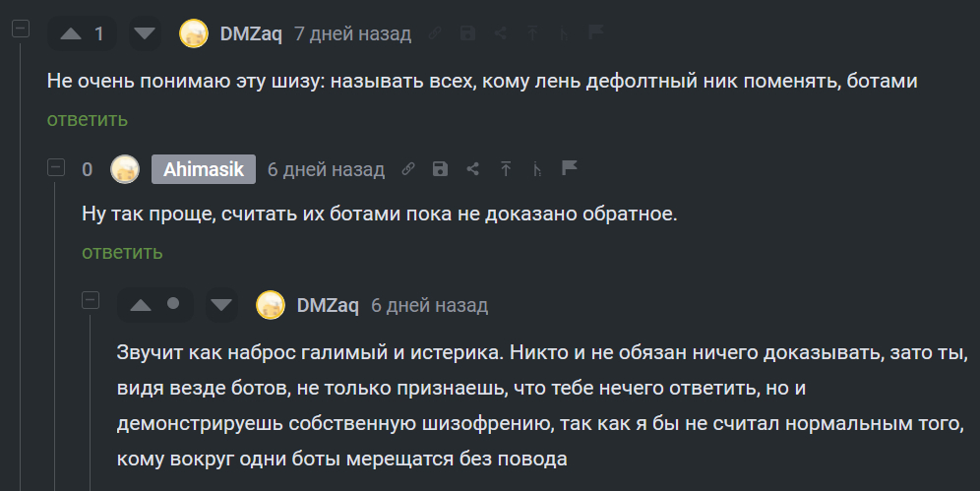Screen dimensions: 980x491
Task: Save Ahimasik's comment with floppy icon
Action: coord(440,169)
